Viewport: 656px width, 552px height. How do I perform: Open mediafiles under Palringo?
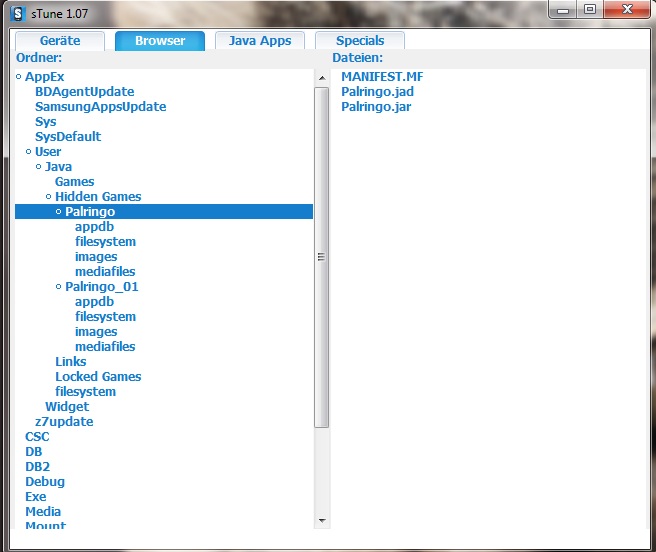[105, 272]
